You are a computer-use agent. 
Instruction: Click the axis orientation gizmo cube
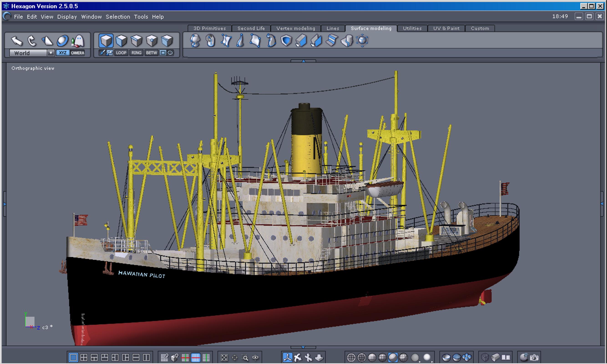pyautogui.click(x=30, y=321)
